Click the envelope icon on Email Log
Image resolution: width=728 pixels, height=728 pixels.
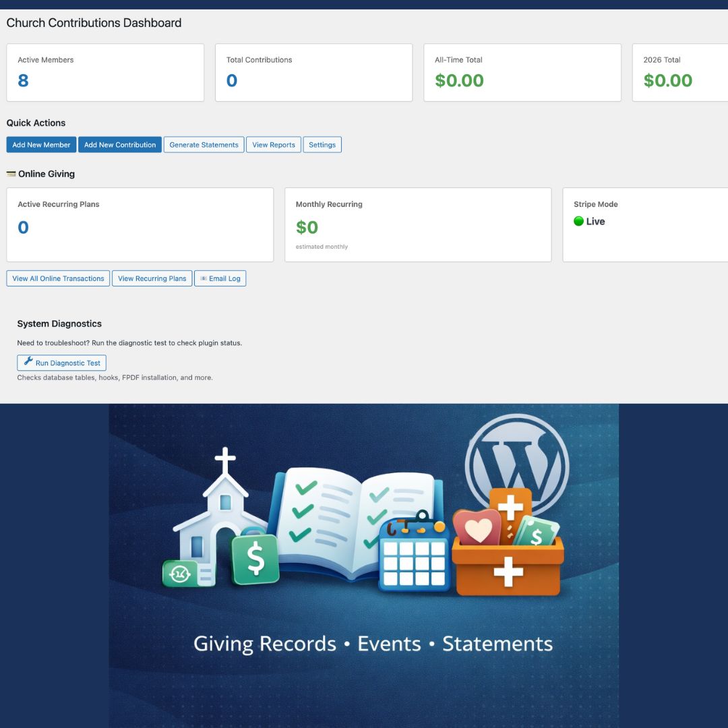(204, 278)
